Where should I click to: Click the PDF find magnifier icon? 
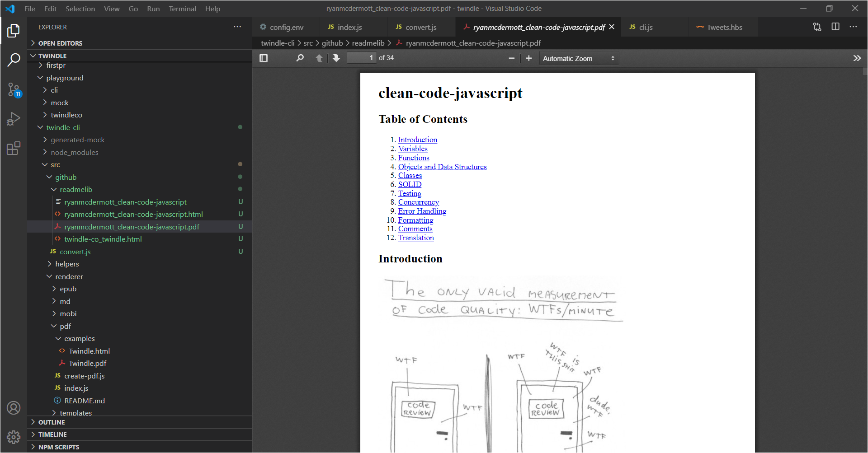coord(300,58)
